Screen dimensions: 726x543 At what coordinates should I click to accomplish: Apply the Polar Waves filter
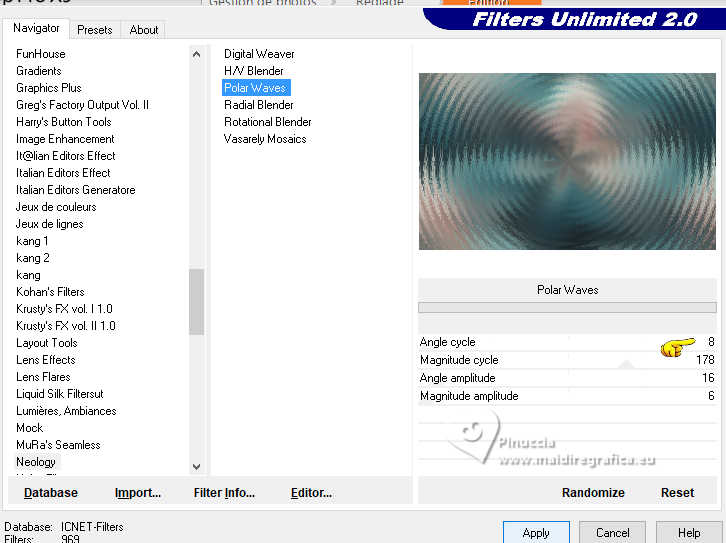(x=536, y=533)
